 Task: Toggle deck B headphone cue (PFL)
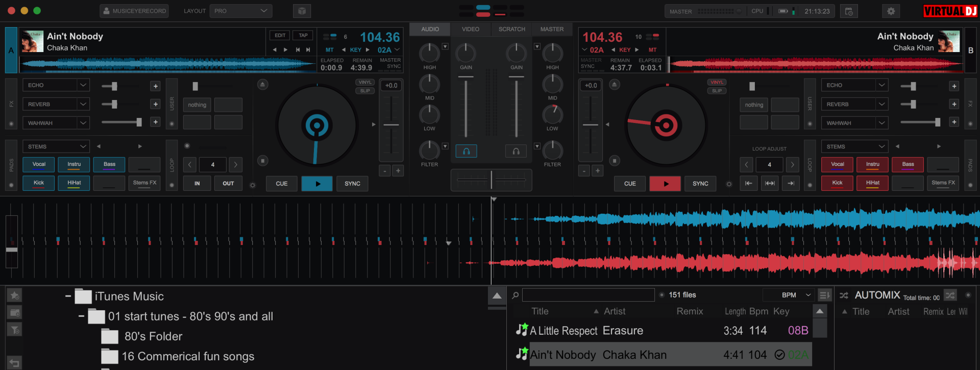tap(516, 151)
